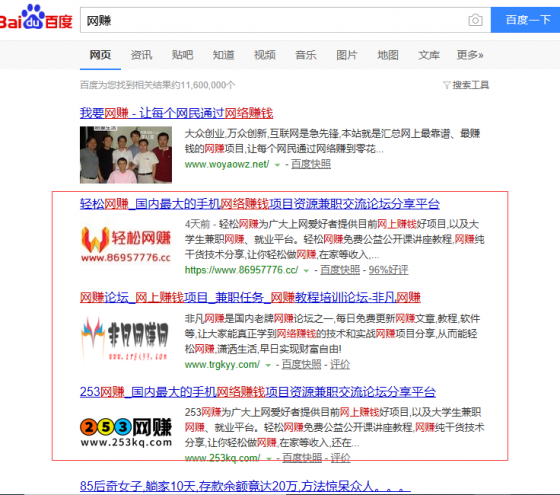Click the result count text 11,600,000个
The height and width of the screenshot is (495, 560).
tap(208, 85)
